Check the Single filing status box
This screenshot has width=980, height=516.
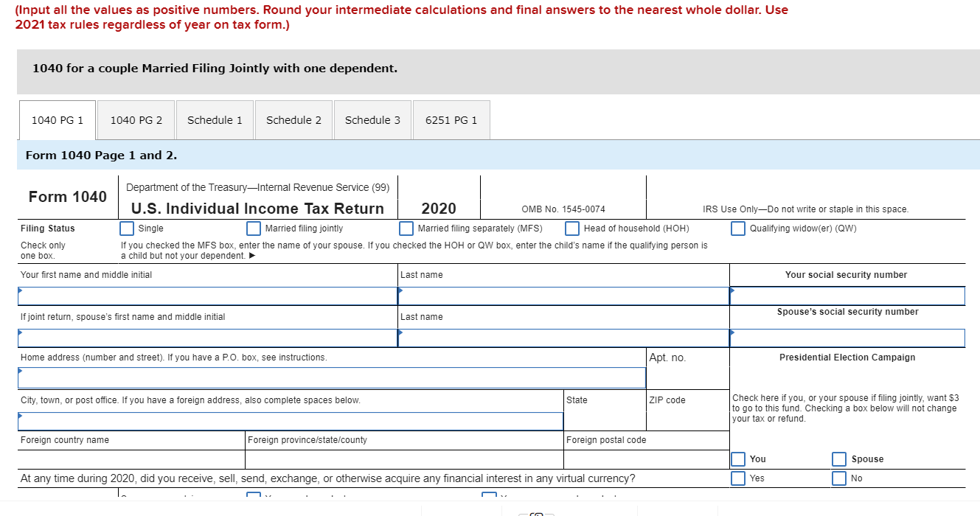[128, 229]
